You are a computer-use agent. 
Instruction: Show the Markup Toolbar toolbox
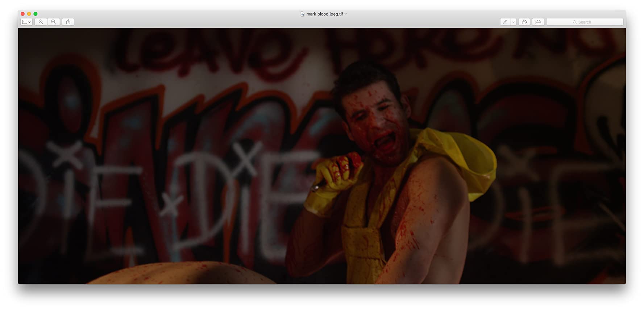click(538, 22)
